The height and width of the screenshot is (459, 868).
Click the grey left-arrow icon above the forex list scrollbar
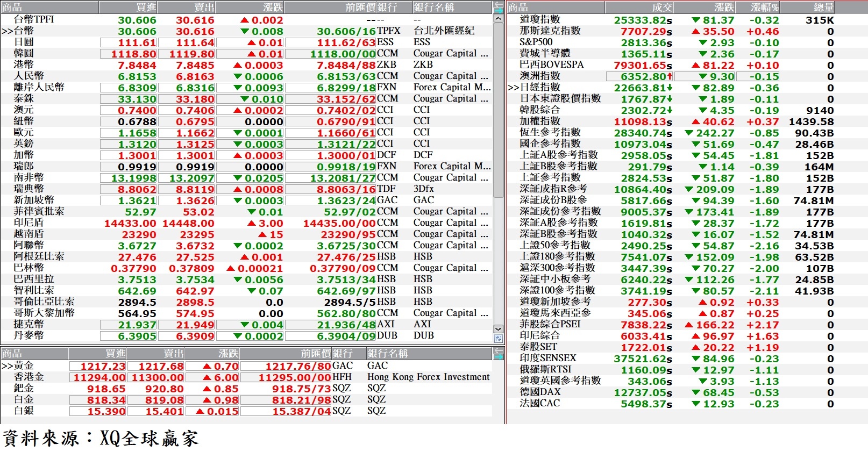click(x=499, y=4)
